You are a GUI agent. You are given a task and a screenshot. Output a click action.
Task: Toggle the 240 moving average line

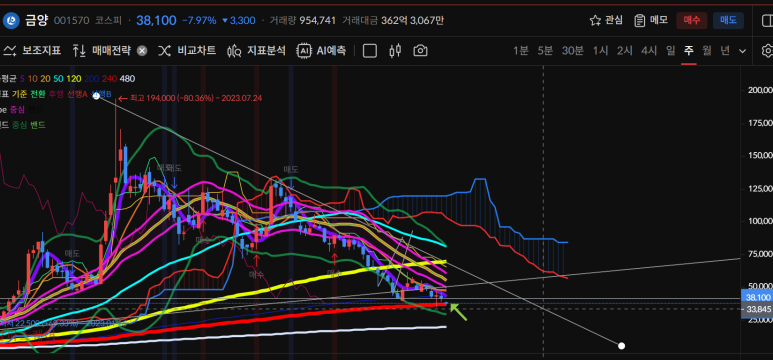tap(109, 78)
